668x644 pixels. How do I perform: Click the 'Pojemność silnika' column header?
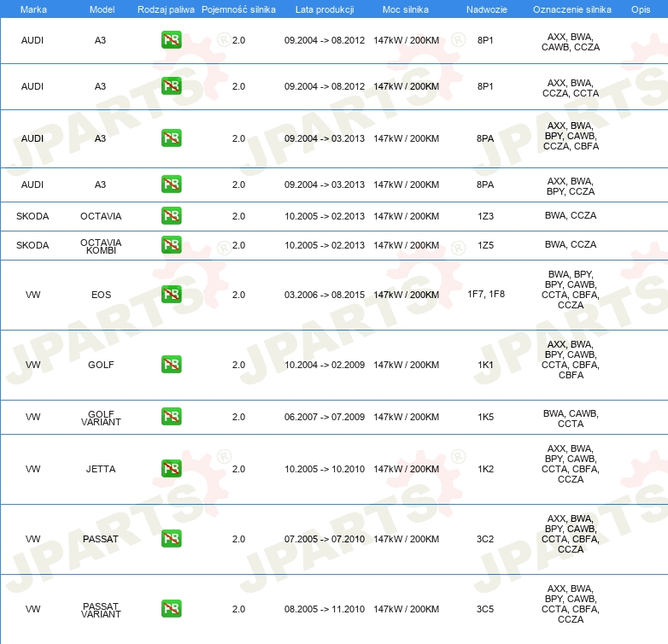[238, 9]
